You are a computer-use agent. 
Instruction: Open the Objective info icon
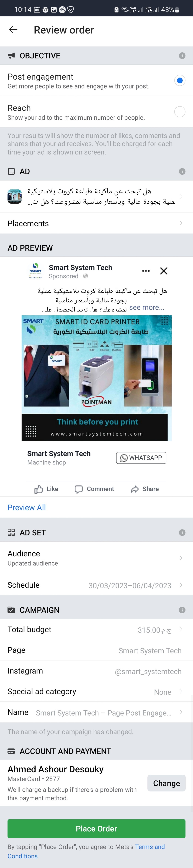point(182,56)
